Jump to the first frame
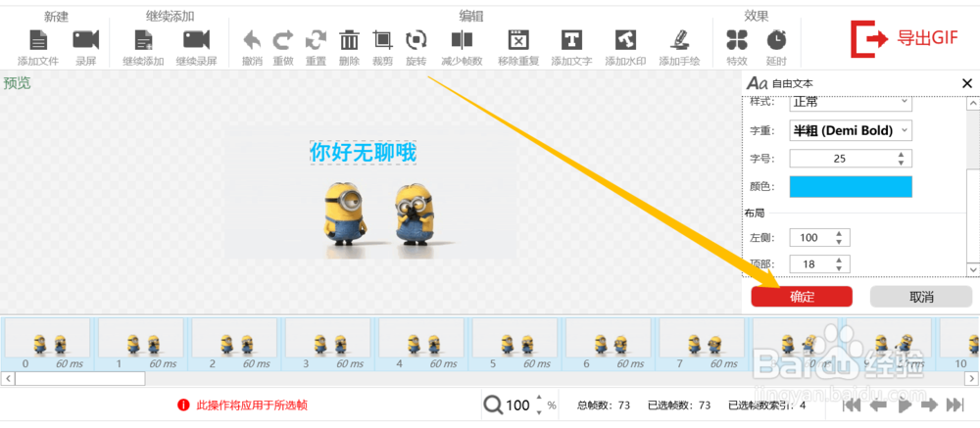The image size is (980, 428). tap(852, 404)
